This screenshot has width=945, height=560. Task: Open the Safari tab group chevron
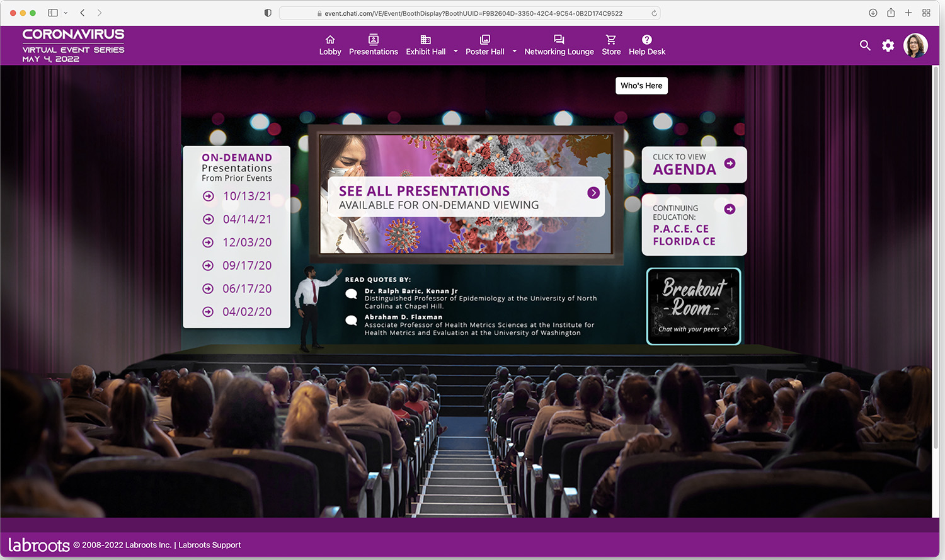(x=66, y=13)
